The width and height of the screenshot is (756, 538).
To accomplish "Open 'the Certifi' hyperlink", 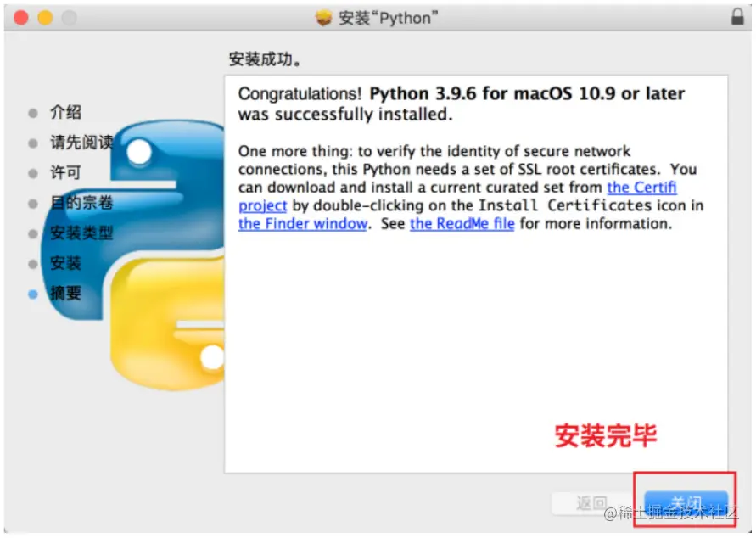I will [641, 187].
